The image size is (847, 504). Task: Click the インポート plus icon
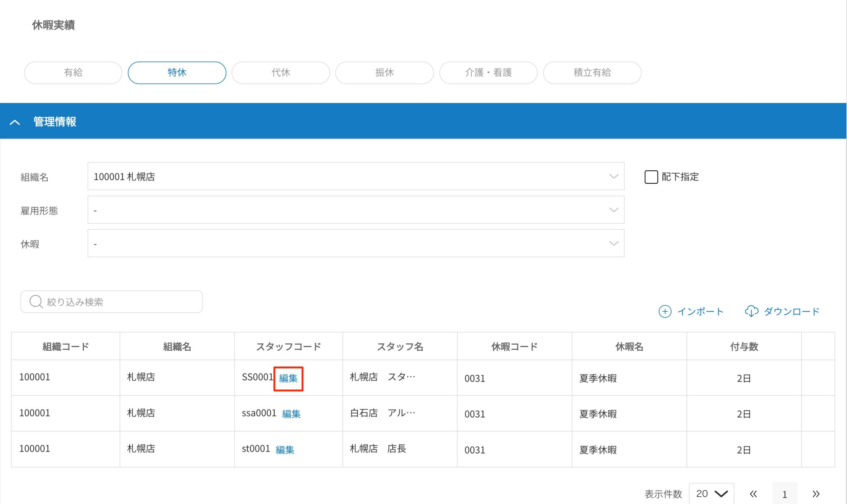tap(665, 311)
